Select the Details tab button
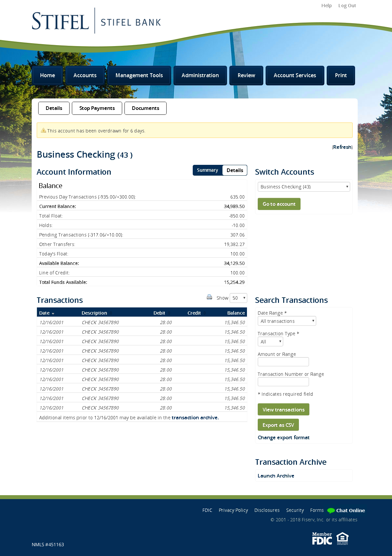Image resolution: width=392 pixels, height=556 pixels. (x=54, y=108)
